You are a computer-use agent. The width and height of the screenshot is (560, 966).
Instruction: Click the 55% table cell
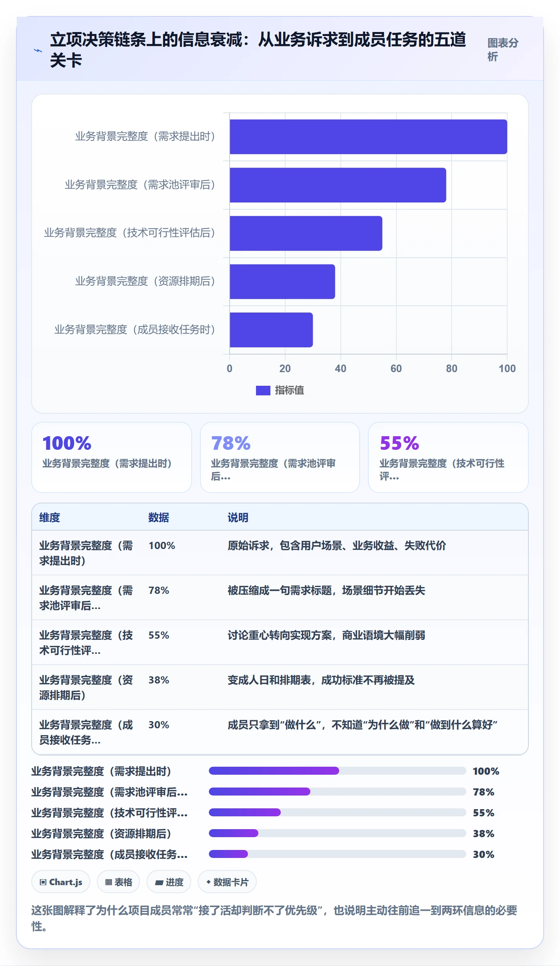click(159, 635)
